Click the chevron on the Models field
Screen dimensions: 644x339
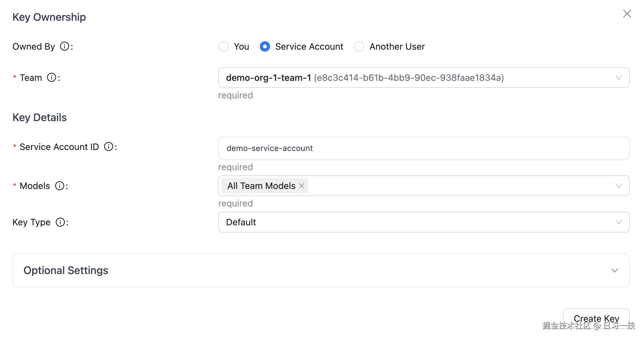(618, 186)
